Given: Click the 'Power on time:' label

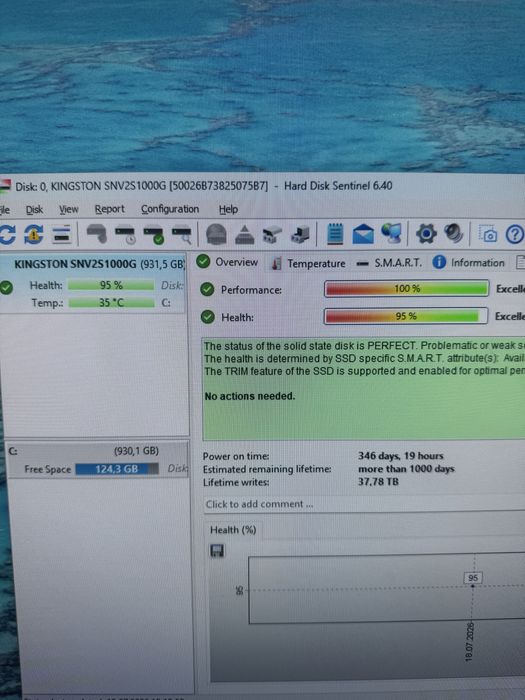Looking at the screenshot, I should [236, 456].
